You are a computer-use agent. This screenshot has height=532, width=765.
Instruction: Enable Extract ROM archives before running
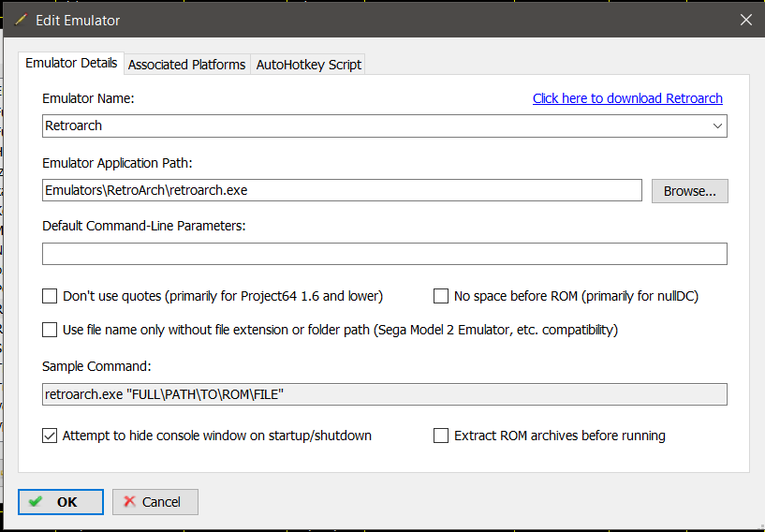(441, 436)
